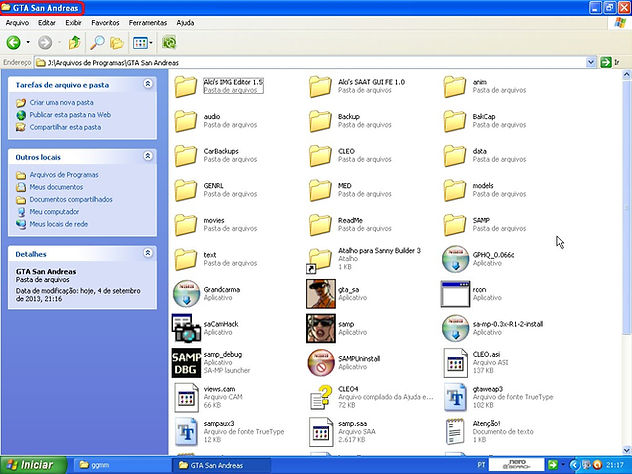Select the sa-mp-0.3x-R1-2-install icon
Screen dimensions: 632x474
[455, 328]
